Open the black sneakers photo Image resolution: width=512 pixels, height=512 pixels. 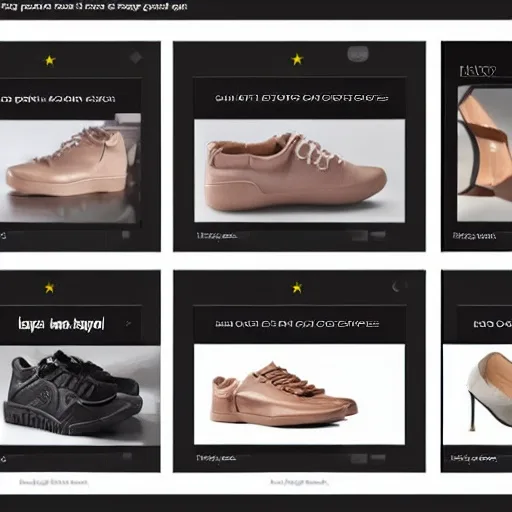pyautogui.click(x=80, y=396)
